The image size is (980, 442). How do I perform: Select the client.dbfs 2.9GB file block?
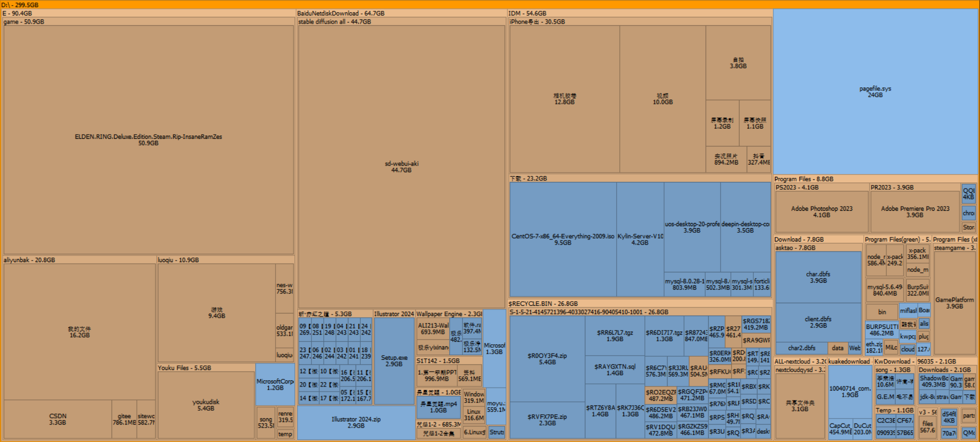click(818, 322)
